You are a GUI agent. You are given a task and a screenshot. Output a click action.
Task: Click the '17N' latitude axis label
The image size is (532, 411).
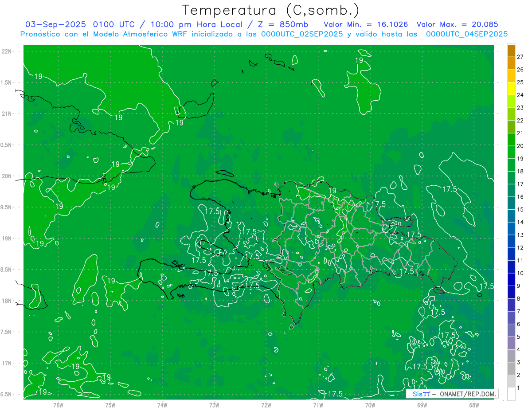(x=7, y=363)
